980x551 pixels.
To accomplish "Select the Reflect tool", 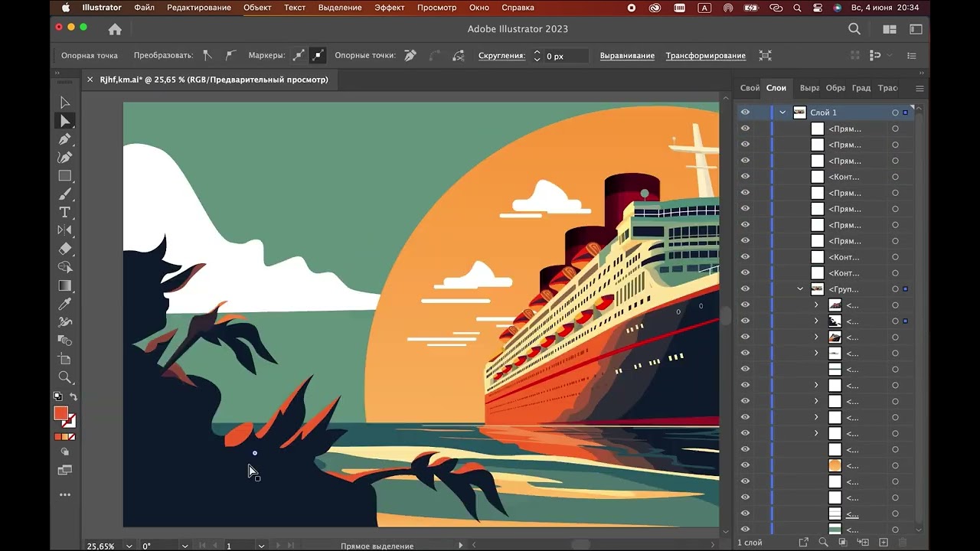I will (x=65, y=230).
